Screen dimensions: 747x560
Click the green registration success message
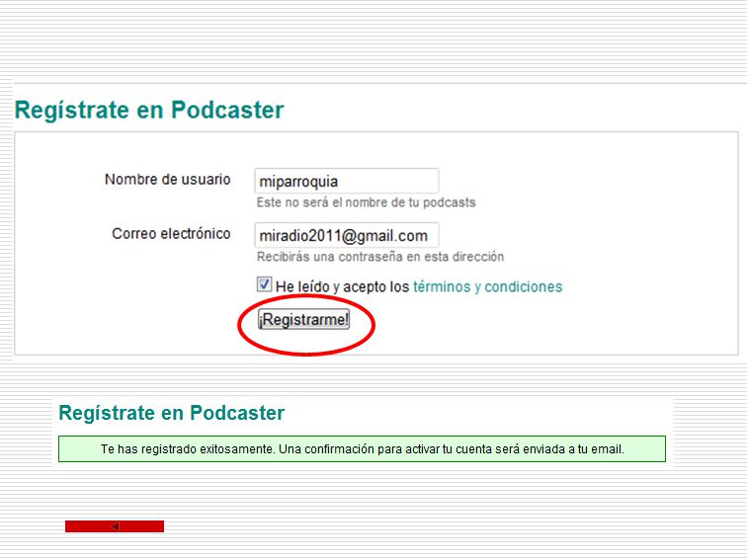[362, 449]
